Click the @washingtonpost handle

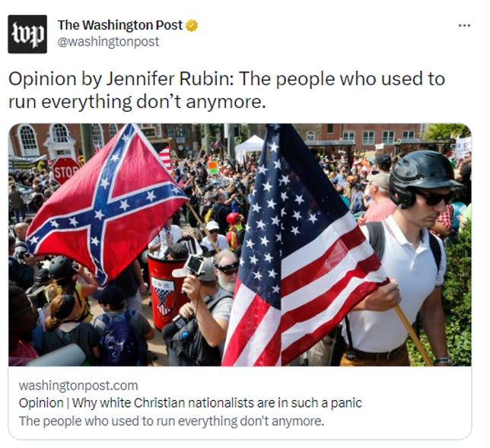click(x=109, y=42)
